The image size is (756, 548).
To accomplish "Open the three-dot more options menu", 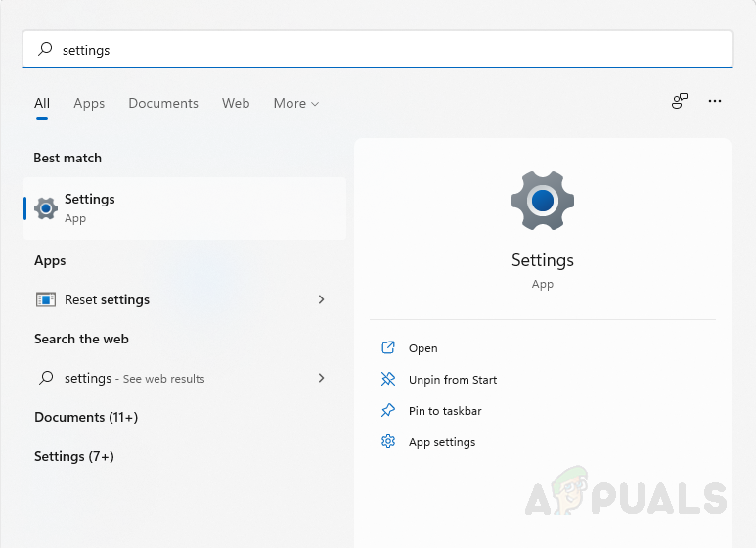I will point(715,101).
